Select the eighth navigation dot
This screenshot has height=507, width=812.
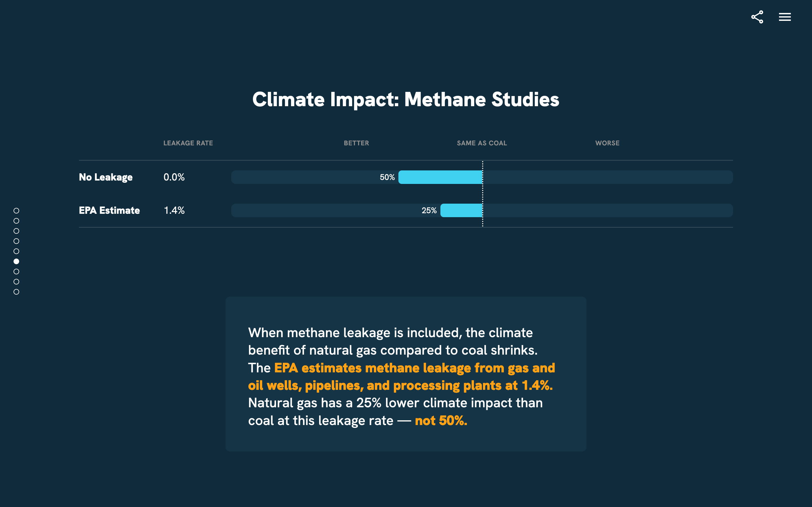[16, 281]
